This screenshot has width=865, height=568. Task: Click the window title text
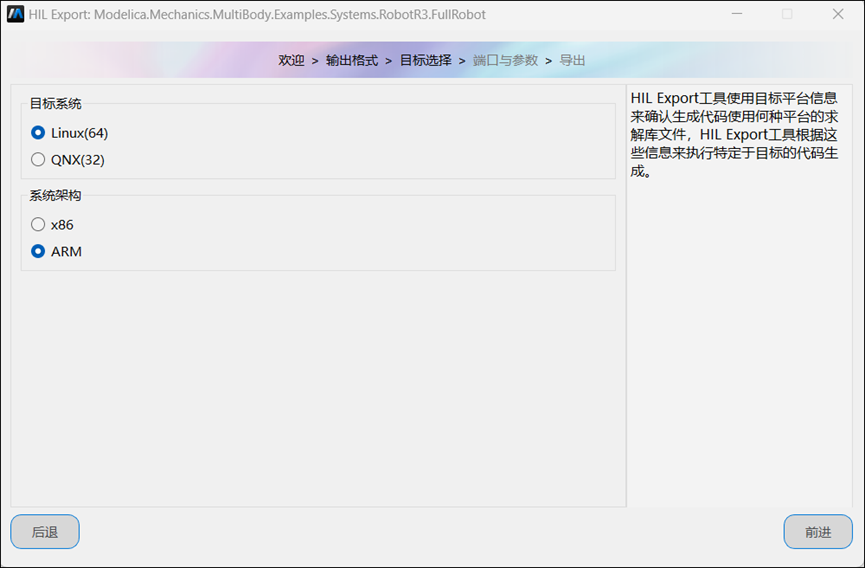coord(257,14)
